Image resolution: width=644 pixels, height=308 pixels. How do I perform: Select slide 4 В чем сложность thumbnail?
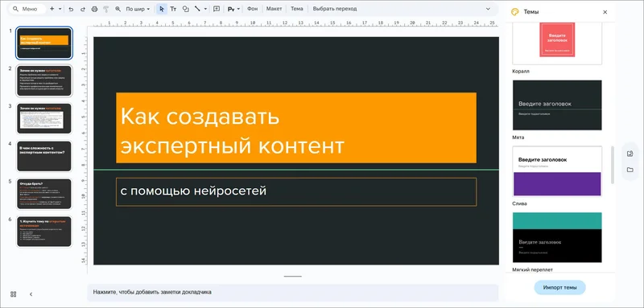click(44, 156)
